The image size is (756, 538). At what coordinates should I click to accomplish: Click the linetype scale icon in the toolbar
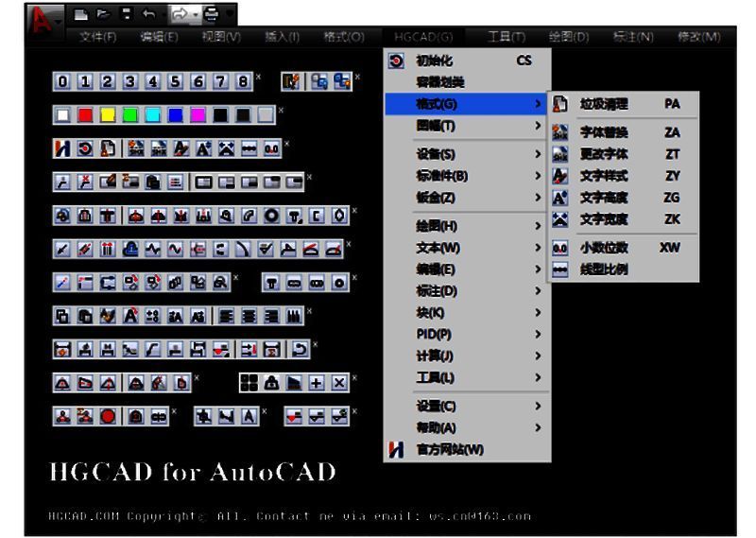tap(249, 148)
